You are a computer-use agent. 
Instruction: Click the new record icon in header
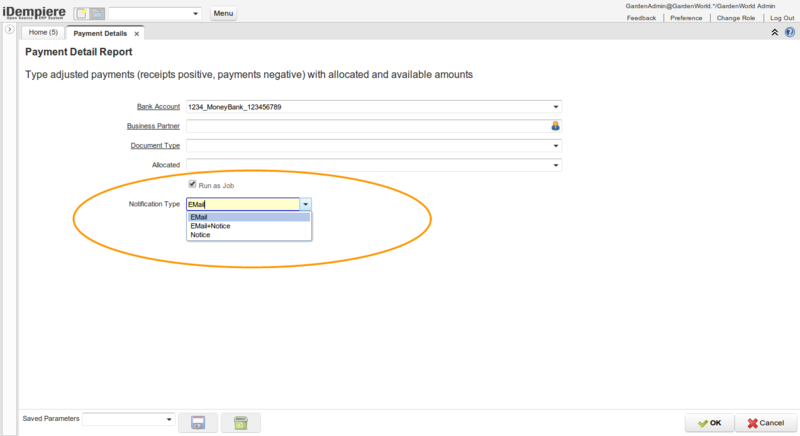(82, 14)
